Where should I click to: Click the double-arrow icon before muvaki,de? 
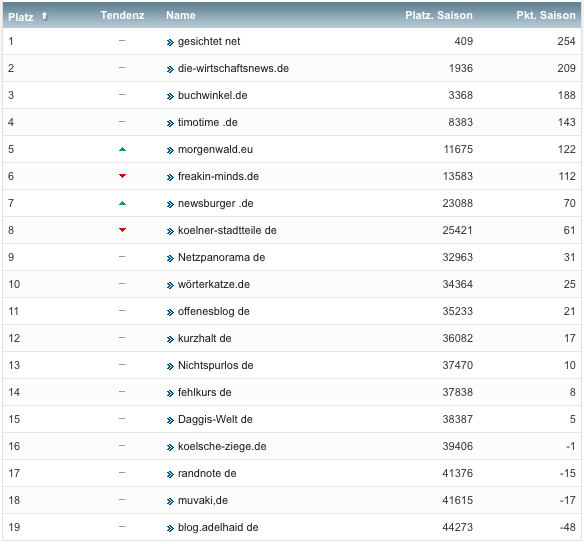(x=170, y=502)
